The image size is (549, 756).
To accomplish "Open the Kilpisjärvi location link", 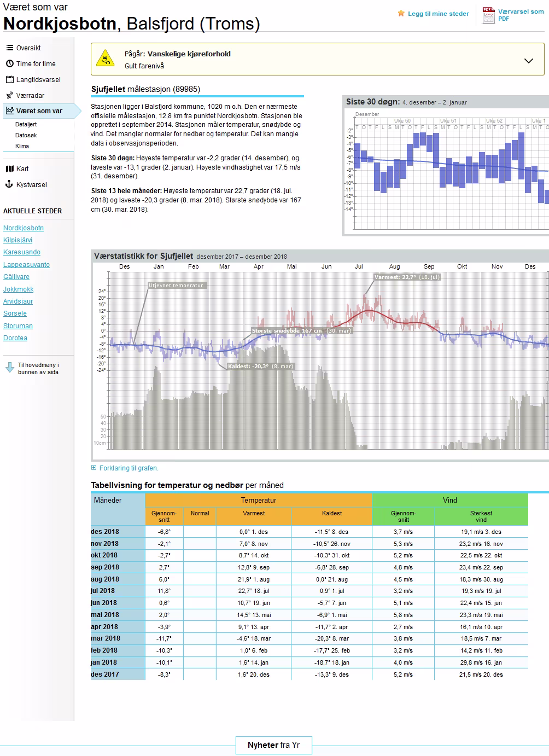I will click(17, 240).
